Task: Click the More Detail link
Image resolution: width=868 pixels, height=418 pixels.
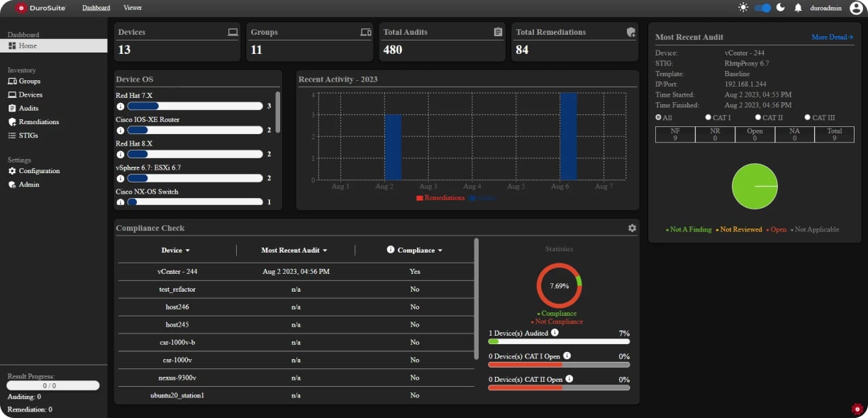Action: tap(832, 37)
